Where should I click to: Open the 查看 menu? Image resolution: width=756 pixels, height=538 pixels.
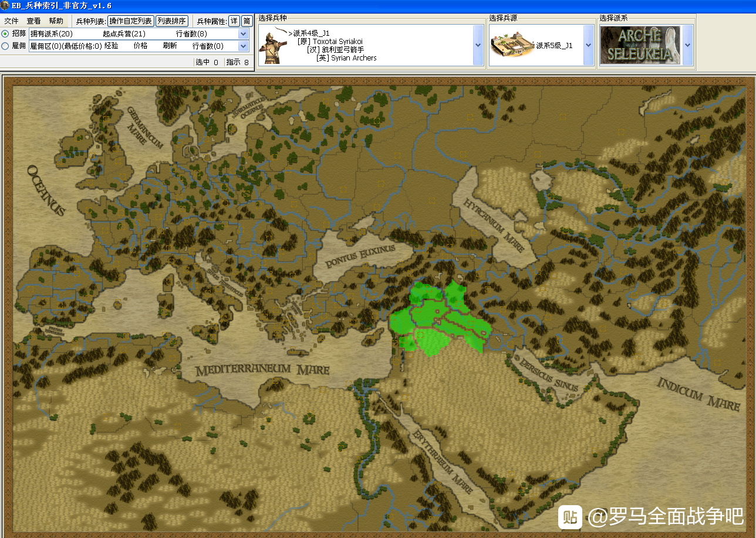tap(34, 21)
